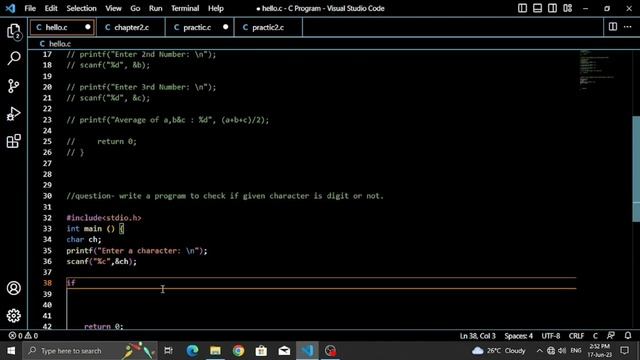Open the Source Control view
Image resolution: width=640 pixels, height=360 pixels.
pyautogui.click(x=13, y=86)
